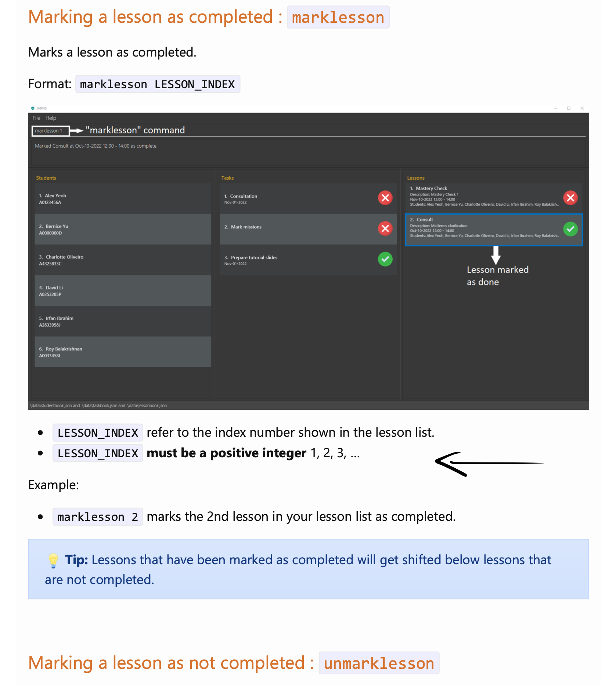Viewport: 616px width, 685px height.
Task: Click the lightbulb Tip icon
Action: (x=53, y=560)
